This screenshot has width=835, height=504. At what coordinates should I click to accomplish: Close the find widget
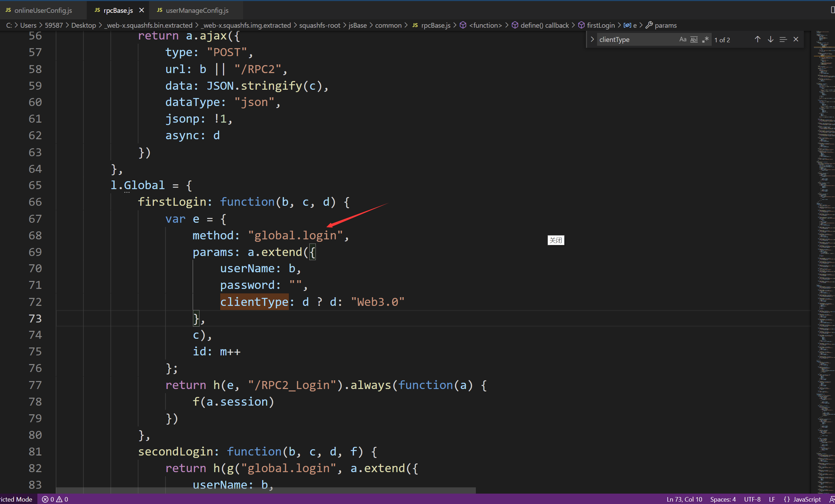coord(796,39)
